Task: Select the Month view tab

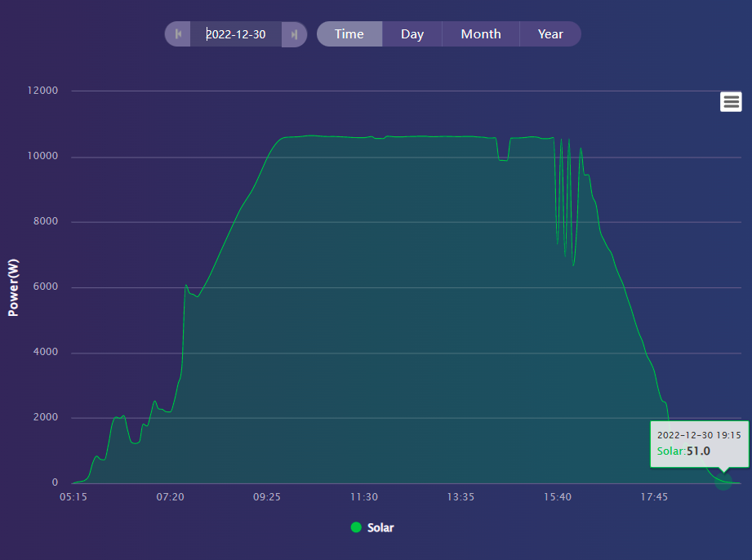Action: click(480, 34)
